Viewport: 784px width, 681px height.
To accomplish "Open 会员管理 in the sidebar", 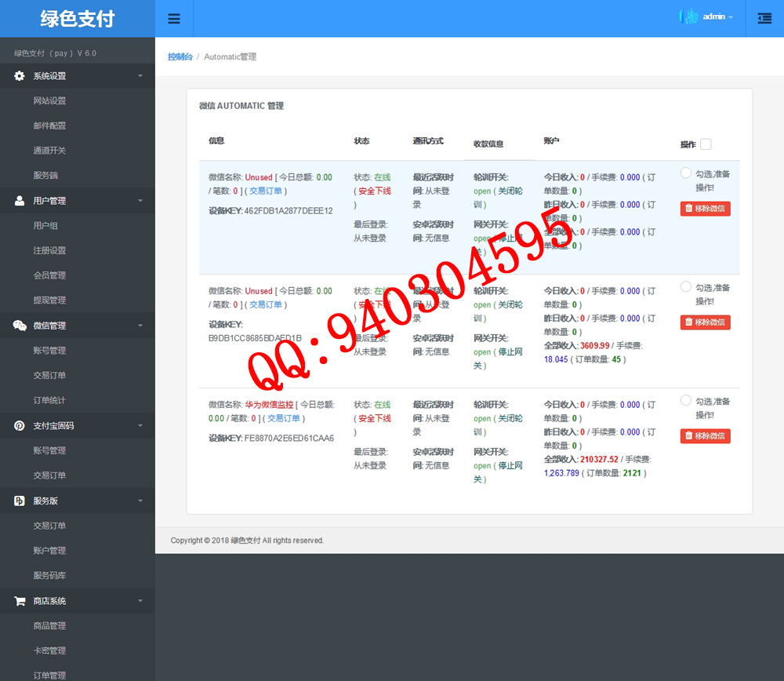I will click(x=49, y=275).
